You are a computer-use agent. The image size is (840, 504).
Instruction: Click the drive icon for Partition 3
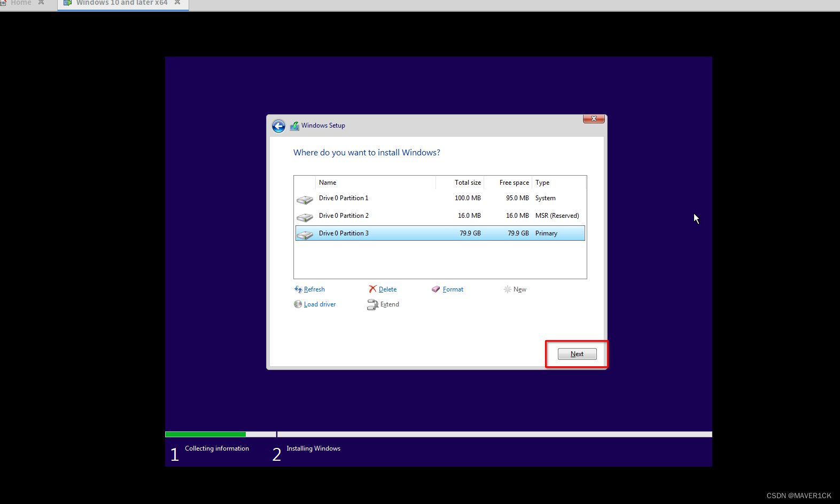click(305, 235)
